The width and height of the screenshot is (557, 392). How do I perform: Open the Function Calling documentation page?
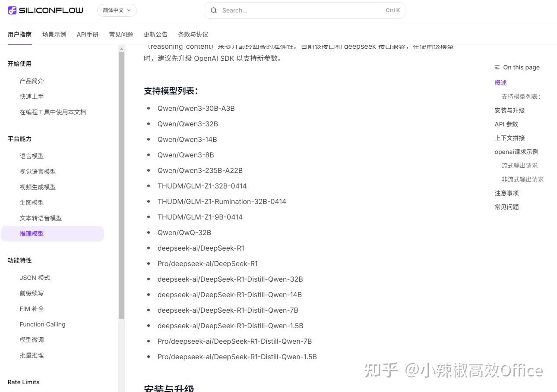(x=42, y=324)
